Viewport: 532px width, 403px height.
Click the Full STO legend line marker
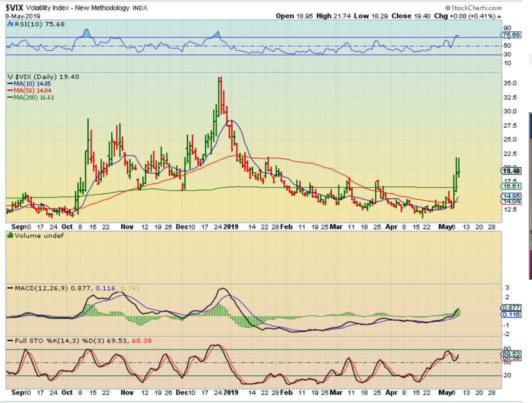[x=9, y=340]
